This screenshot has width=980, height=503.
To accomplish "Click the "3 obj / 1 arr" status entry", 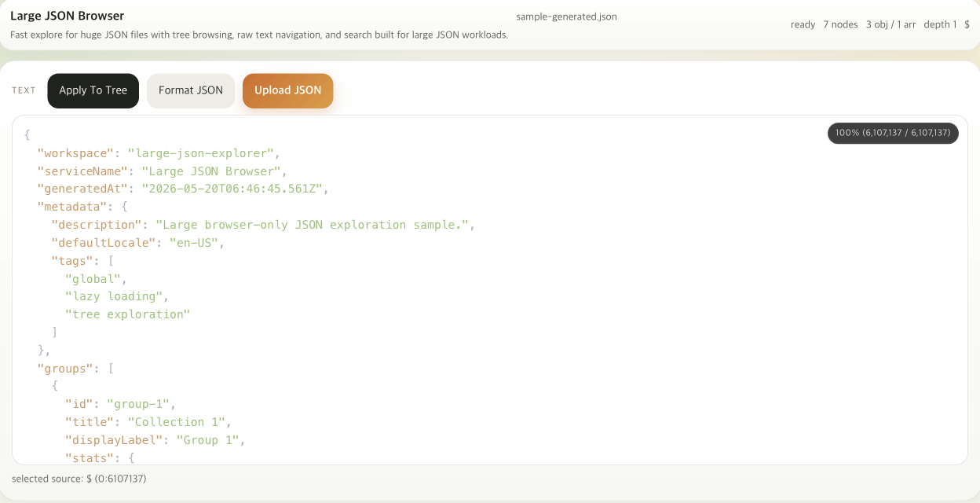I will click(x=890, y=24).
